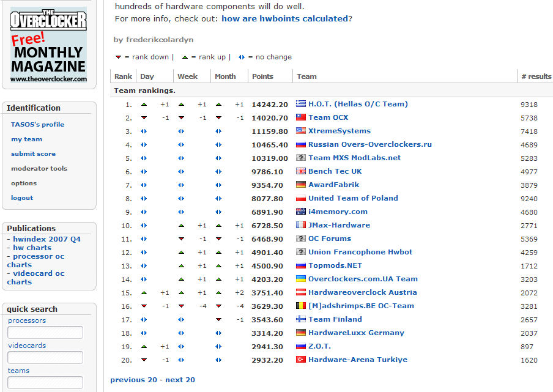This screenshot has height=392, width=553.
Task: Click the German flag beside AwardFabrik
Action: pyautogui.click(x=300, y=184)
